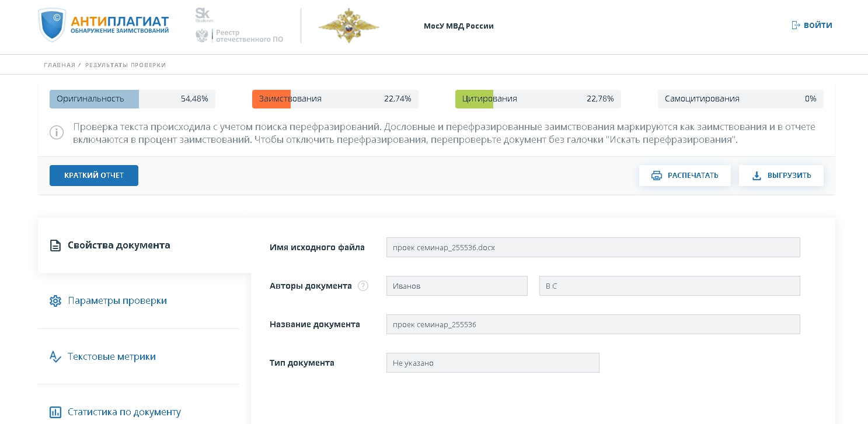Viewport: 868px width, 424px height.
Task: Click the Имя исходного файла field
Action: (592, 247)
